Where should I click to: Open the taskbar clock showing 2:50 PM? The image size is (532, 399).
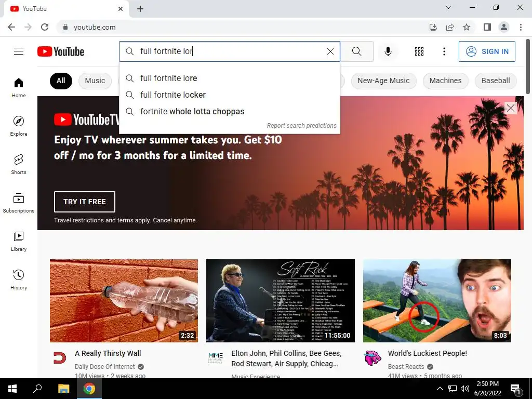point(487,389)
